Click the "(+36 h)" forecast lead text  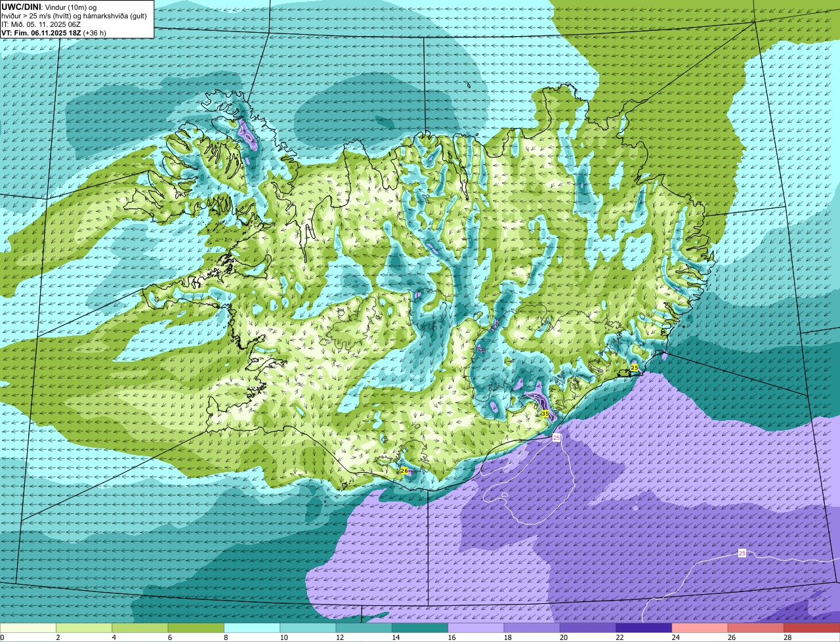[94, 33]
